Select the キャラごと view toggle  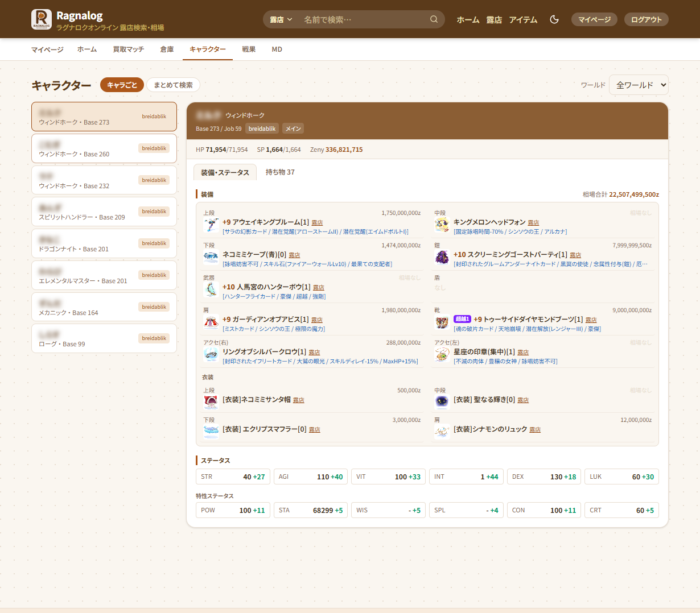(x=122, y=85)
